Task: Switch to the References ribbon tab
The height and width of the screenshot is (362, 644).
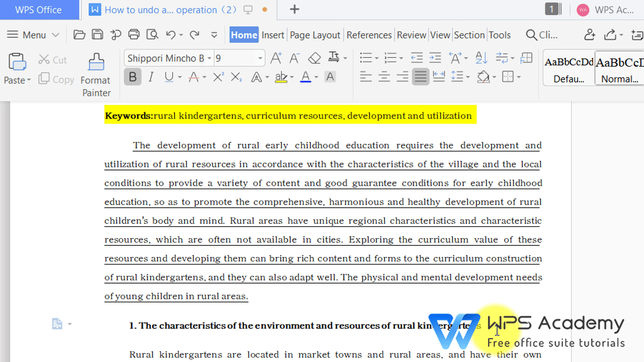Action: coord(369,35)
